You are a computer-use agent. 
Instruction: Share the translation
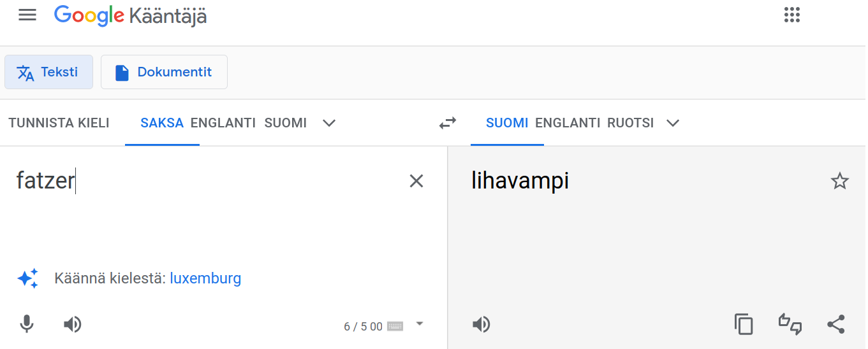pos(835,325)
